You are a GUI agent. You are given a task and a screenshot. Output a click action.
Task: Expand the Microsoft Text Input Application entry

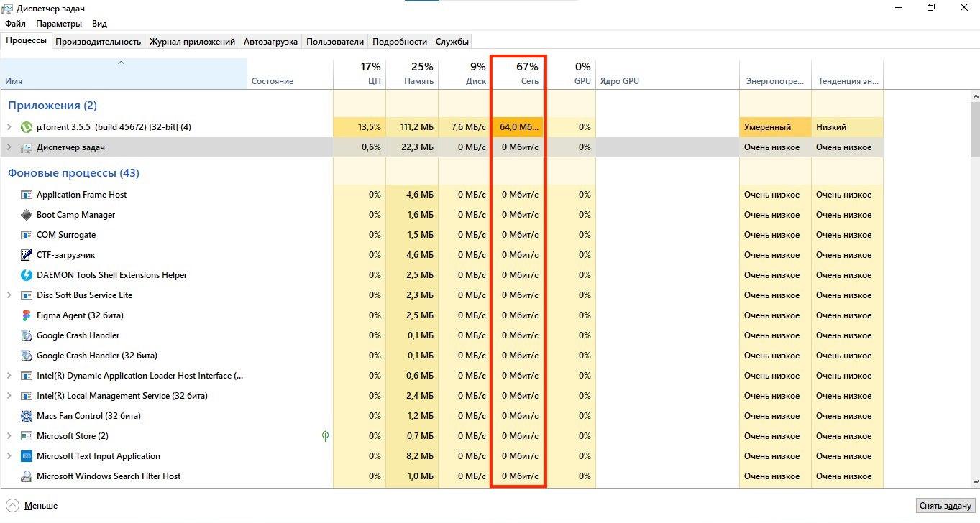(9, 456)
